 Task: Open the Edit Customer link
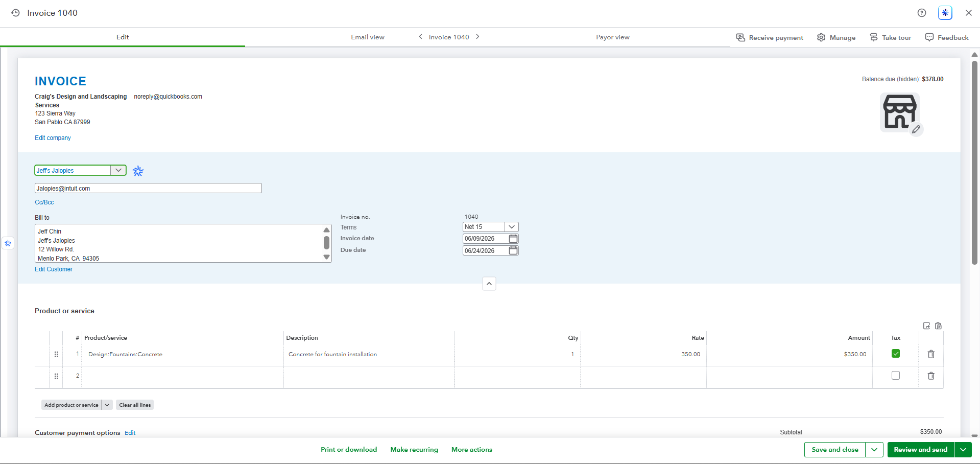[54, 269]
